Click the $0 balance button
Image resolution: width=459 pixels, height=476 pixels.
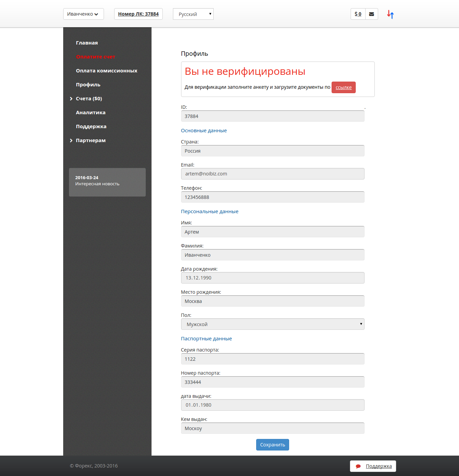tap(358, 14)
